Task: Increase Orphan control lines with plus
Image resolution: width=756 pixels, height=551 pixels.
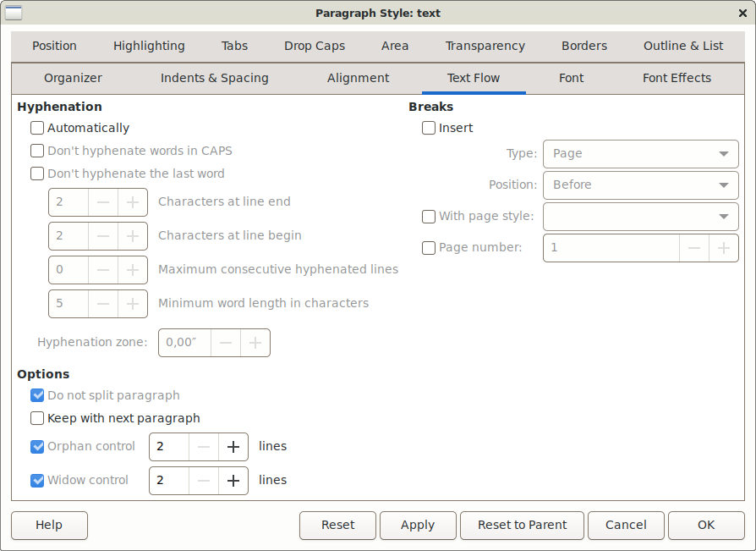Action: [x=233, y=447]
